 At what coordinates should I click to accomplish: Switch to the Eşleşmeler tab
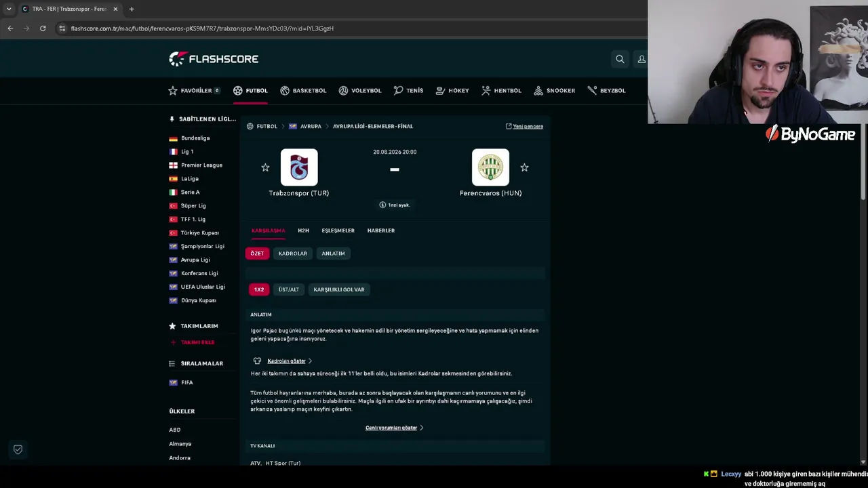coord(338,230)
